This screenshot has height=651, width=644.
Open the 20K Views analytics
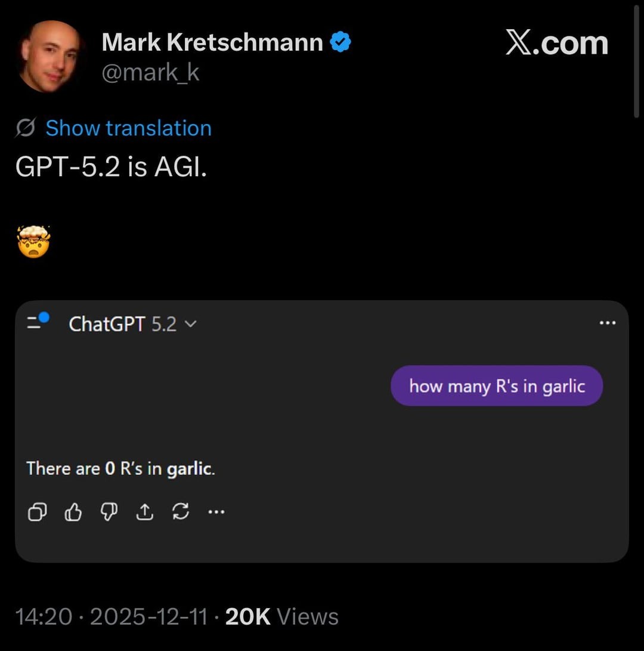(280, 617)
